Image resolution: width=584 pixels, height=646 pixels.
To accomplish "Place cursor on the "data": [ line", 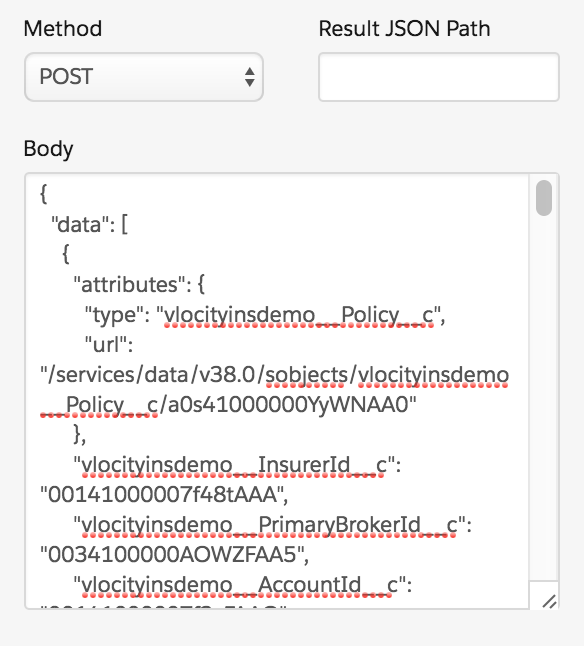I will 89,225.
